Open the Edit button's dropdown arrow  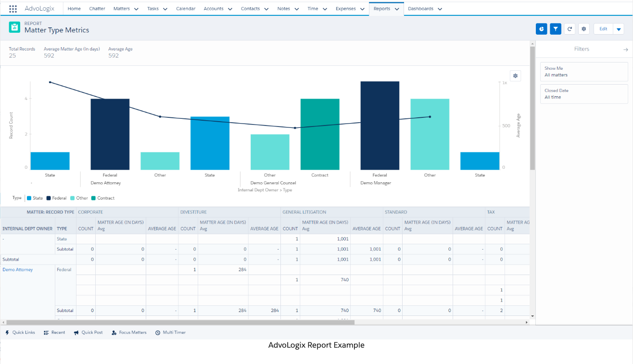pos(619,29)
